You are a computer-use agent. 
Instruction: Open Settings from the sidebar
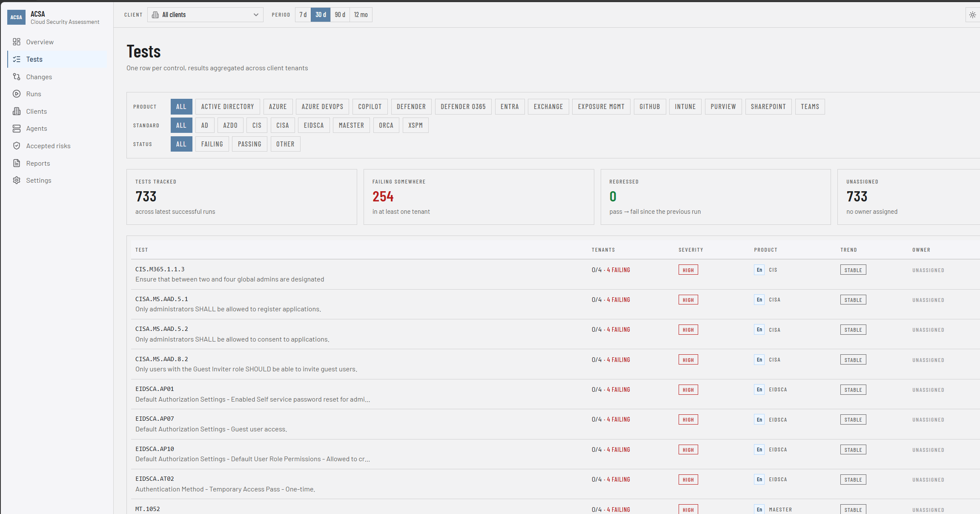tap(57, 180)
